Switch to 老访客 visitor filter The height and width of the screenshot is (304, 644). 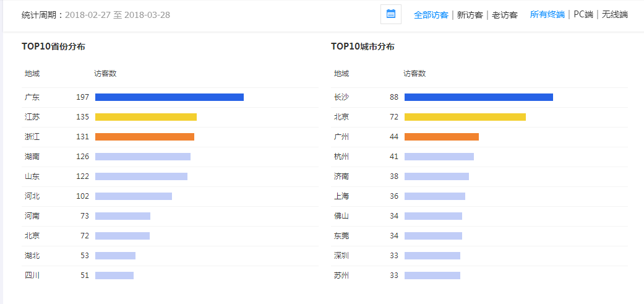(505, 15)
